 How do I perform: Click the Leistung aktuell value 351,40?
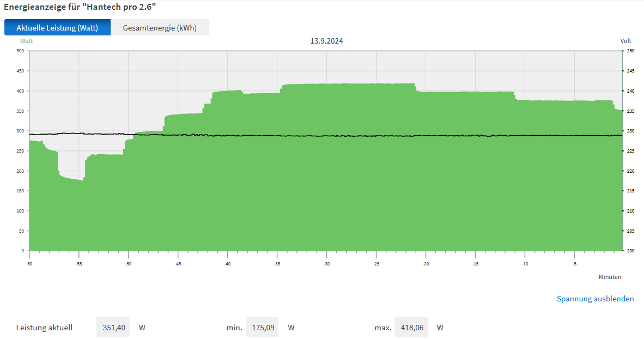113,328
